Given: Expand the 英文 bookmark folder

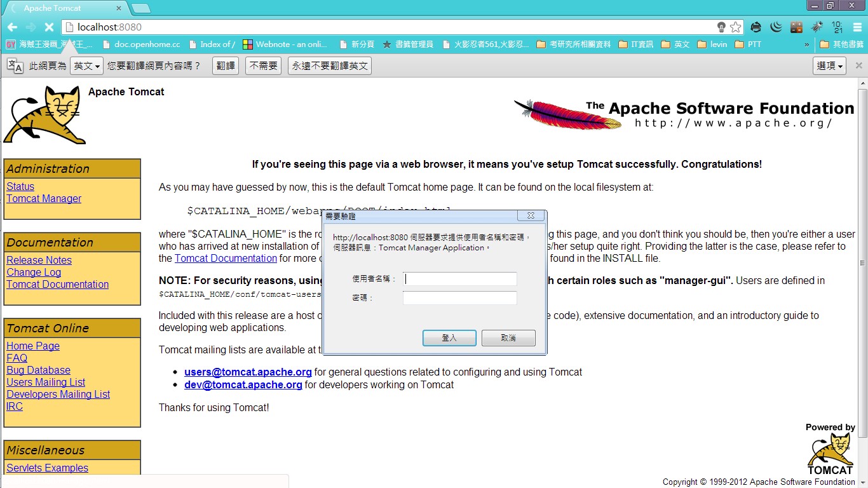Looking at the screenshot, I should click(675, 44).
